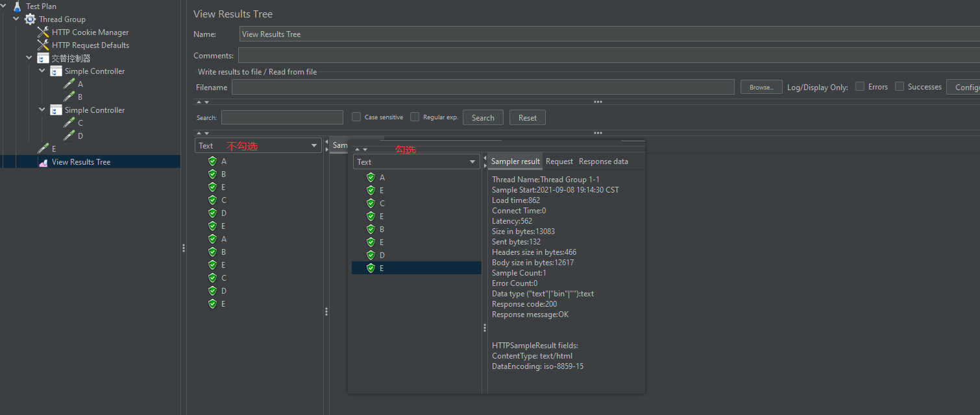Select the 交替控制器 controller icon
This screenshot has height=415, width=980.
click(43, 58)
